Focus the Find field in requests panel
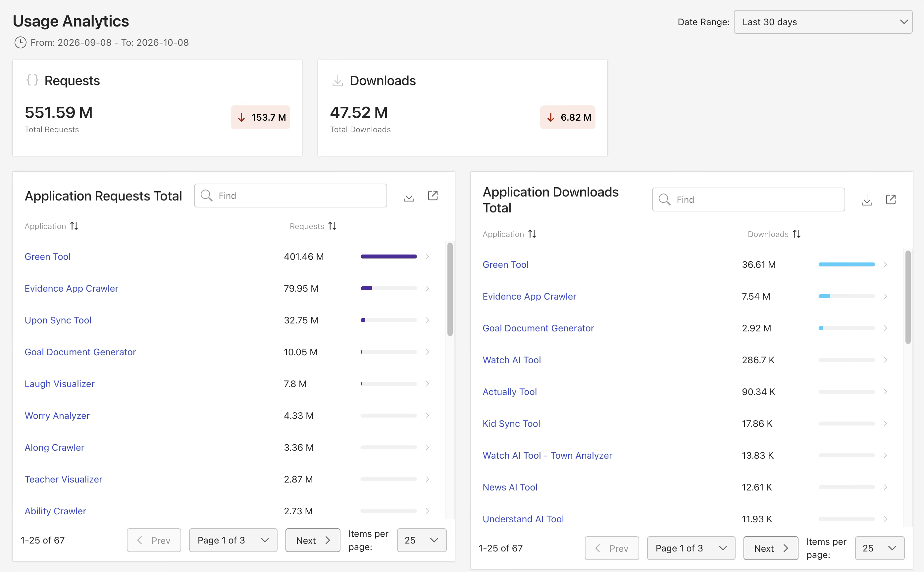Image resolution: width=924 pixels, height=572 pixels. pos(290,196)
